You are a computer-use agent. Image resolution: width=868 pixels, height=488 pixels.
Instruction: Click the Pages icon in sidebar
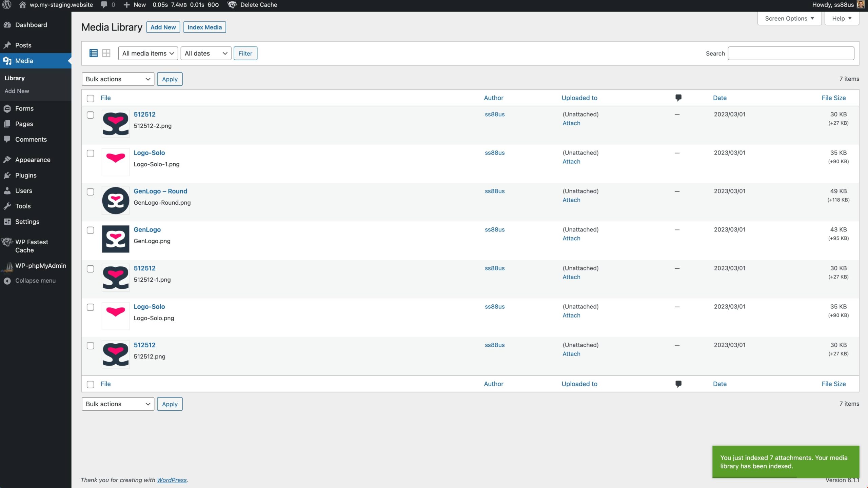point(7,124)
